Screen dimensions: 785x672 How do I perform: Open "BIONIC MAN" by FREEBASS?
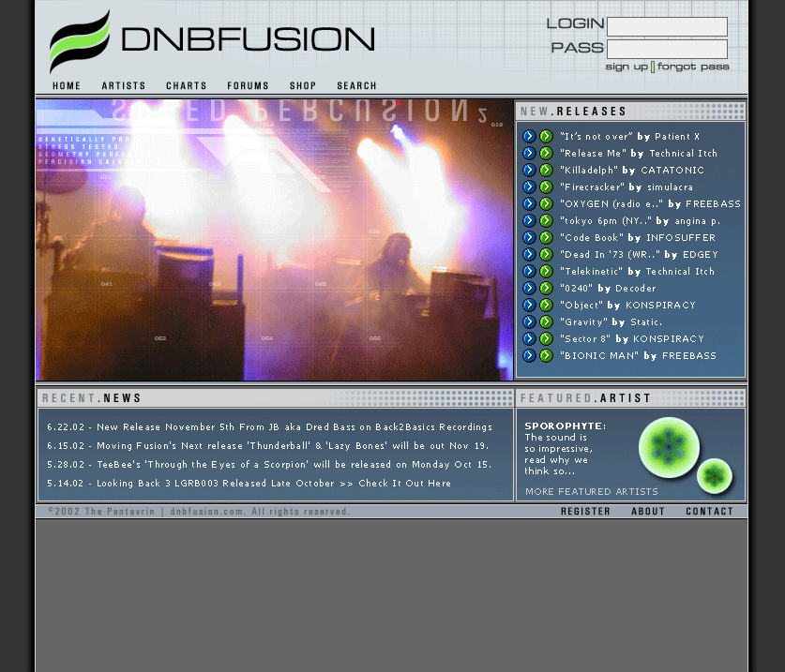[x=638, y=356]
